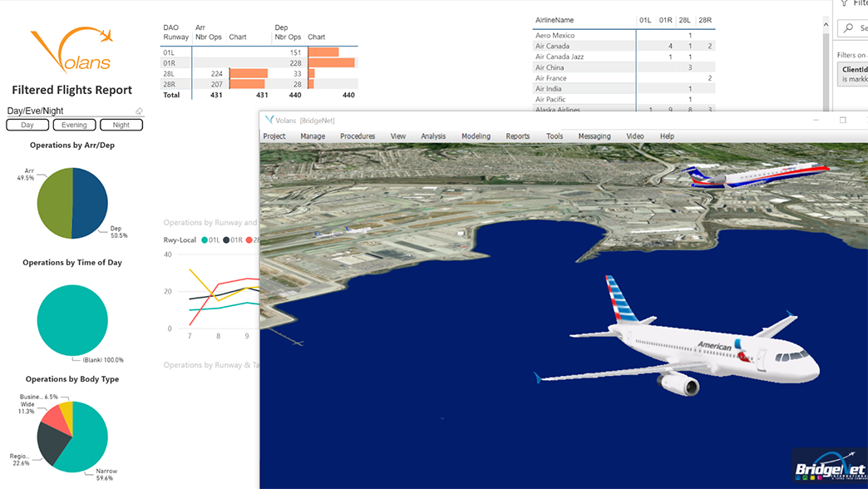The image size is (868, 489).
Task: Click the dark 01R legend swatch under Rwy-Local
Action: [226, 240]
